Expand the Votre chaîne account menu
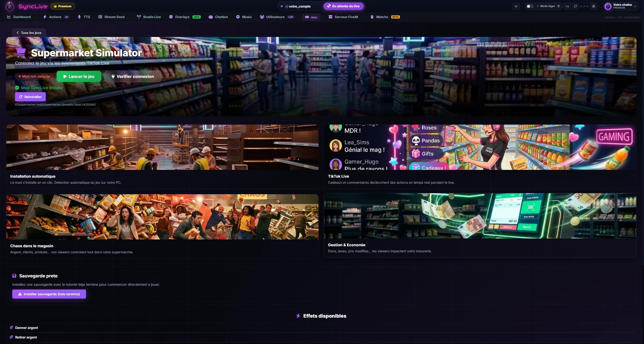The width and height of the screenshot is (644, 344). (x=621, y=6)
